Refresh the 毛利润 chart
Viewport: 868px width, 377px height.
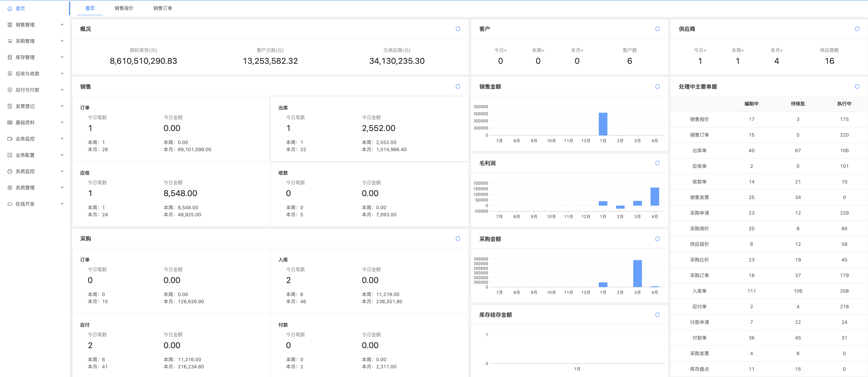(x=657, y=163)
